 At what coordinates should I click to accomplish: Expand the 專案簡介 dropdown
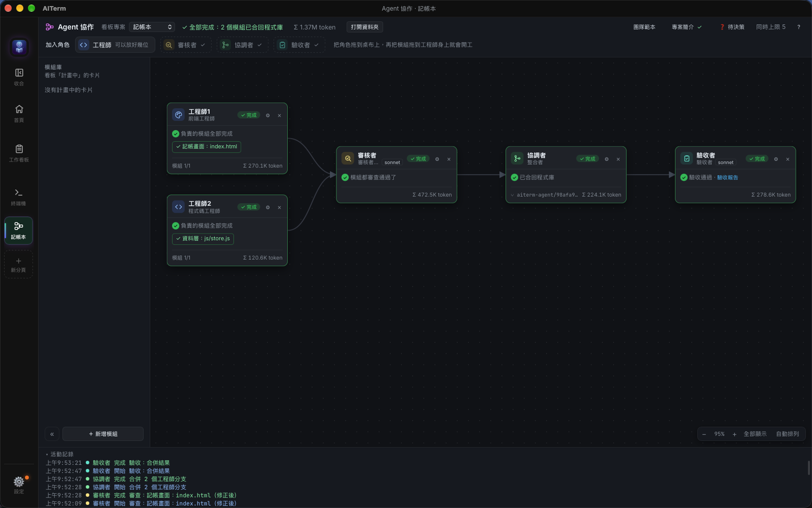(686, 27)
